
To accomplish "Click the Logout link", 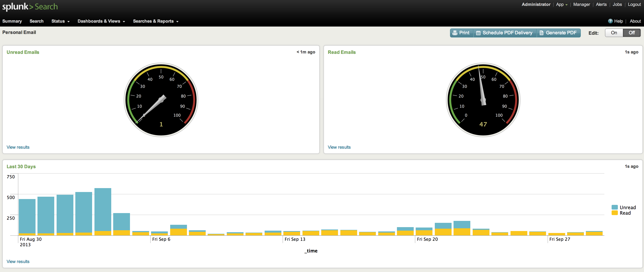I will click(634, 4).
